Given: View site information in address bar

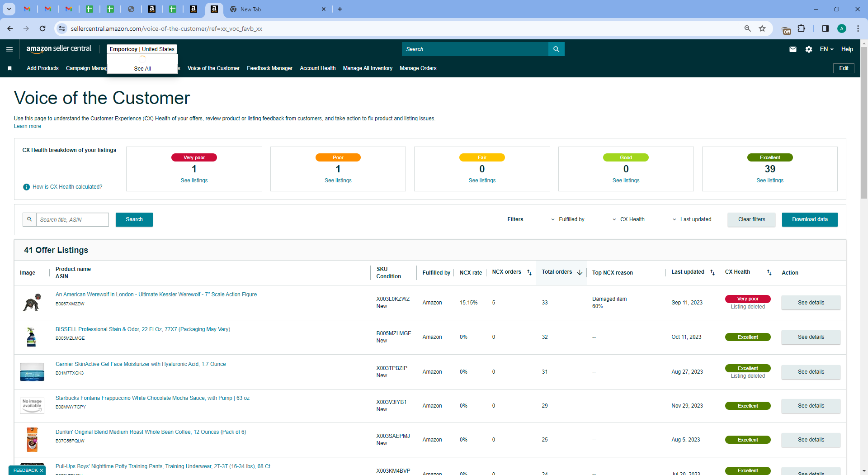Looking at the screenshot, I should 62,28.
